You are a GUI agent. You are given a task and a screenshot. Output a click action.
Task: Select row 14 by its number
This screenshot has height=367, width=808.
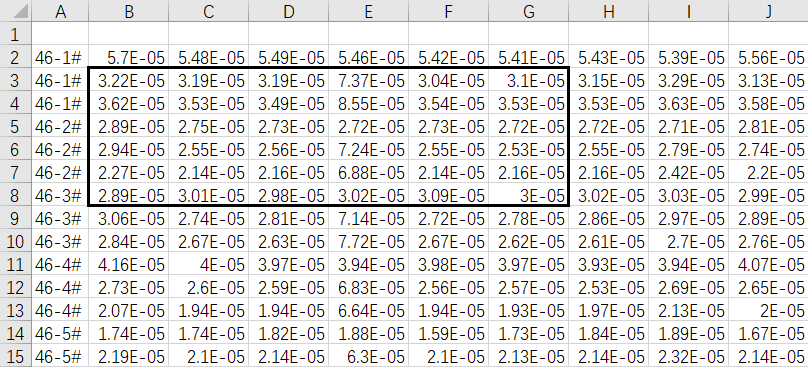pyautogui.click(x=15, y=333)
